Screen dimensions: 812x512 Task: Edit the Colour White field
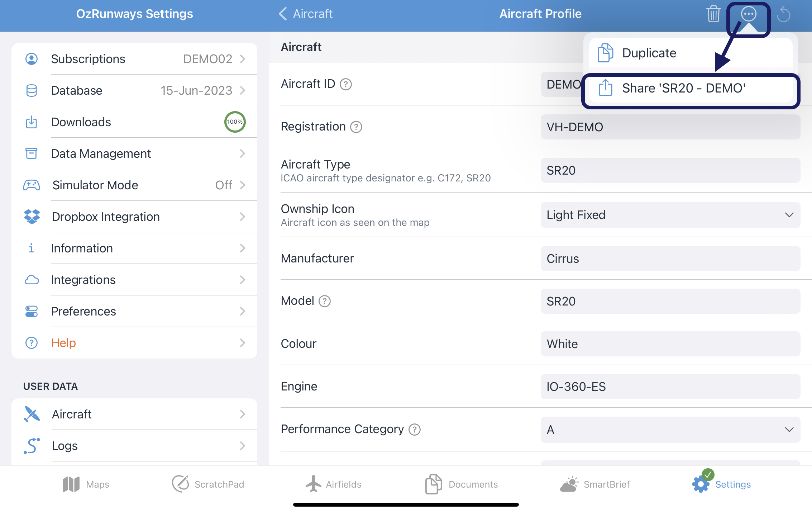point(670,344)
